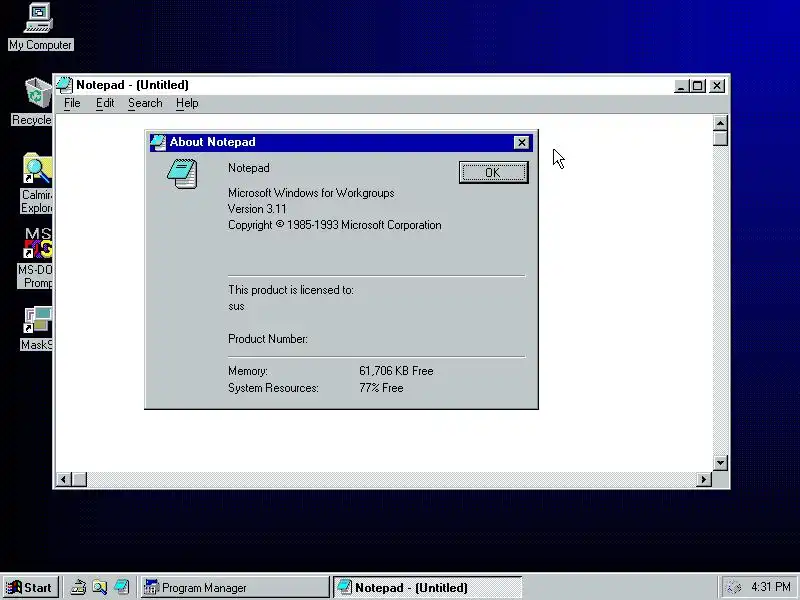Click About Notepad dialog title icon

click(158, 142)
